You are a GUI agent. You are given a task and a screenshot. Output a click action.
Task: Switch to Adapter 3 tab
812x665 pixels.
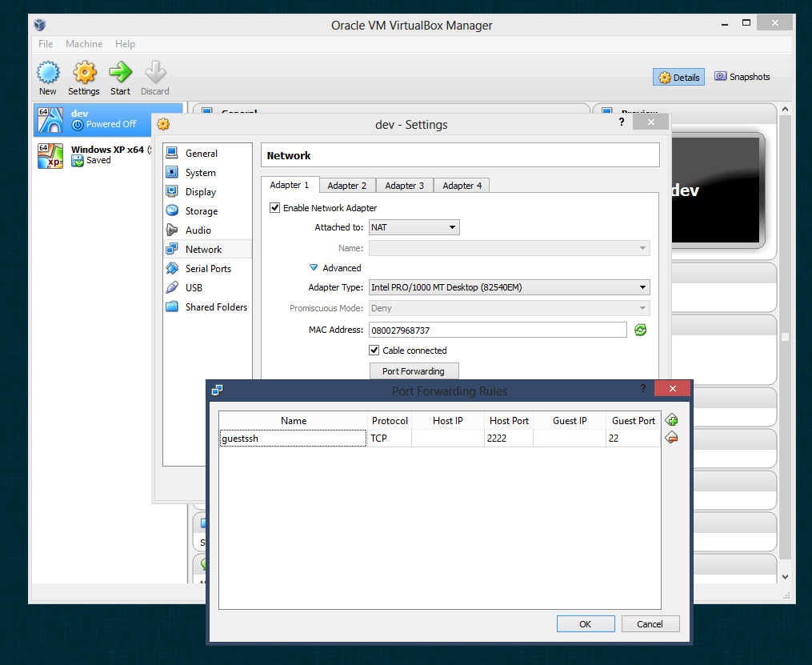click(405, 186)
